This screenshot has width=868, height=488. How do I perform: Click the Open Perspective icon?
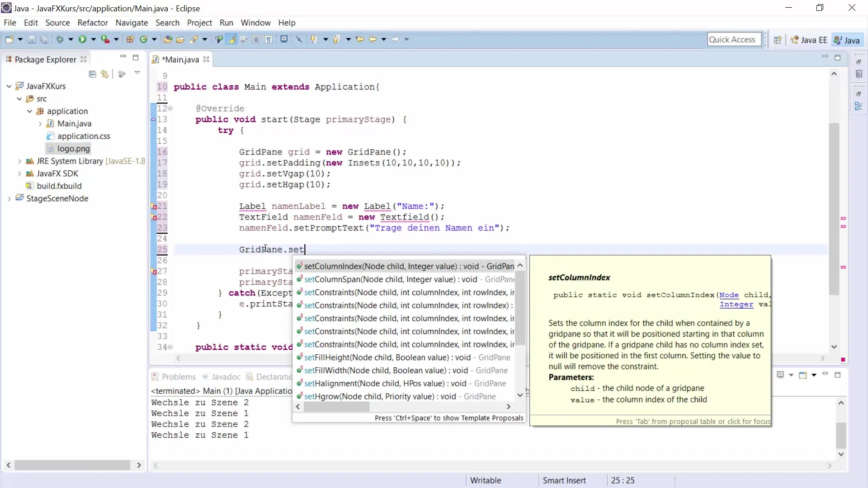(778, 40)
